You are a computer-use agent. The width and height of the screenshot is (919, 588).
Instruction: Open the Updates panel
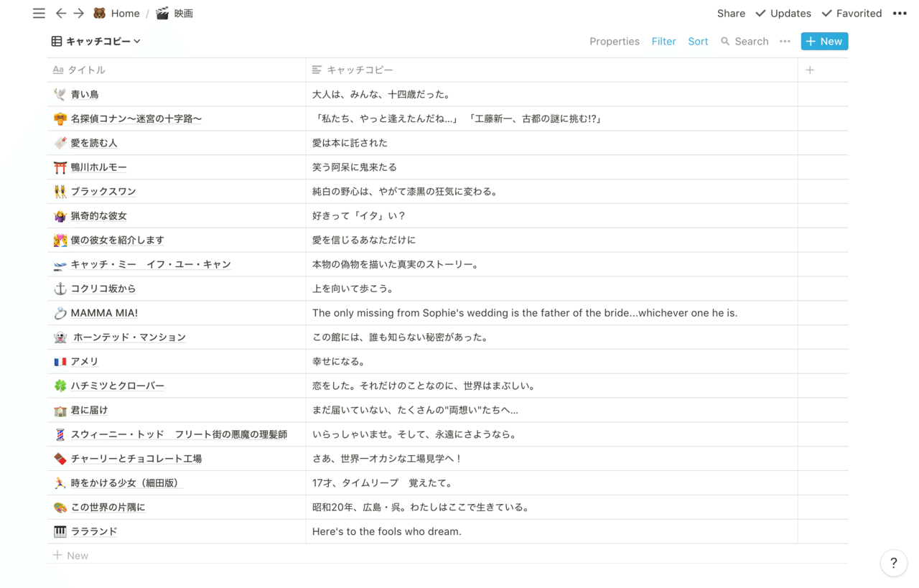(783, 13)
